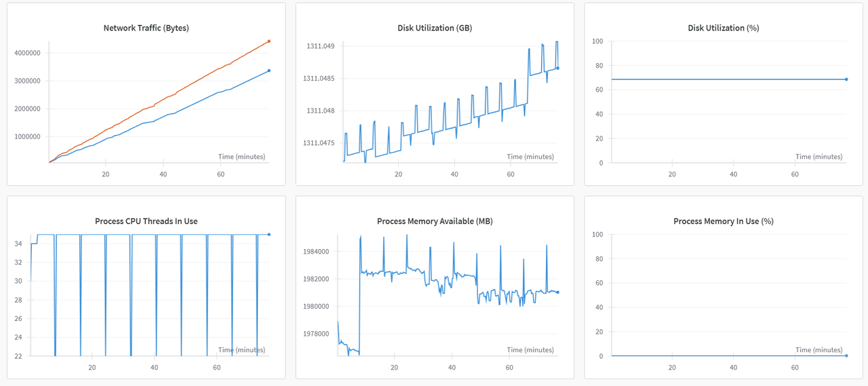Click Time (minutes) label in Network Traffic chart
The width and height of the screenshot is (868, 386).
click(241, 157)
